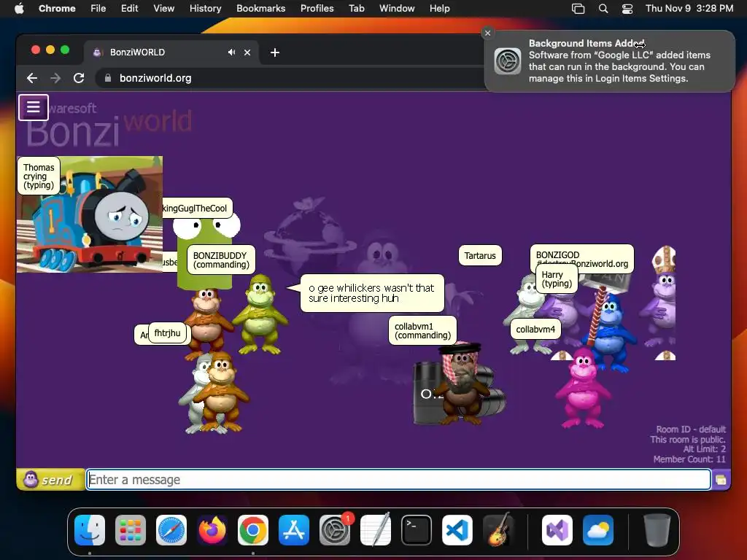This screenshot has width=747, height=560.
Task: Open the Background Items Added notification
Action: [610, 61]
